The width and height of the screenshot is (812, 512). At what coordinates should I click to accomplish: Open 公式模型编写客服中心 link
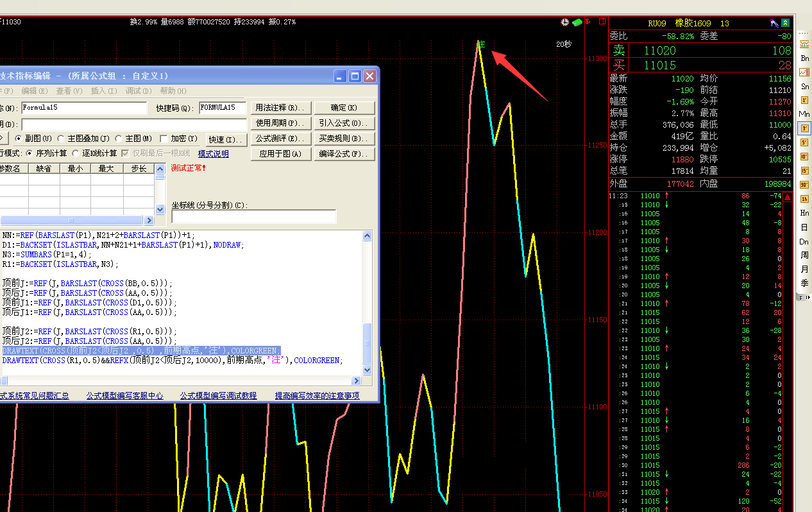click(125, 396)
